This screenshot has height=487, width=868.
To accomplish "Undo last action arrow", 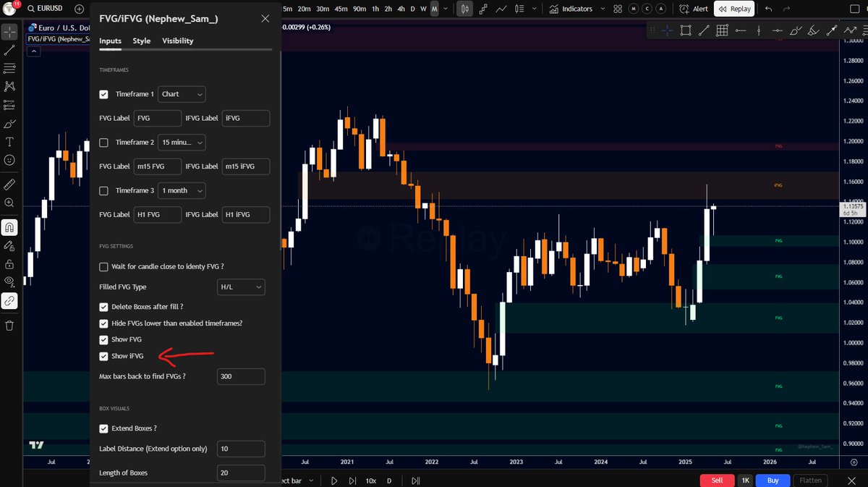I will point(768,9).
